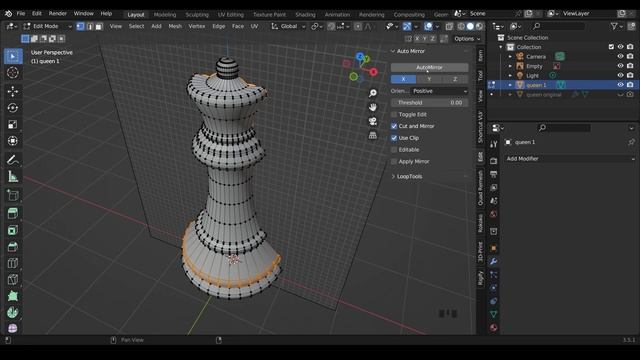The width and height of the screenshot is (640, 360).
Task: Toggle the camera view icon
Action: [373, 121]
